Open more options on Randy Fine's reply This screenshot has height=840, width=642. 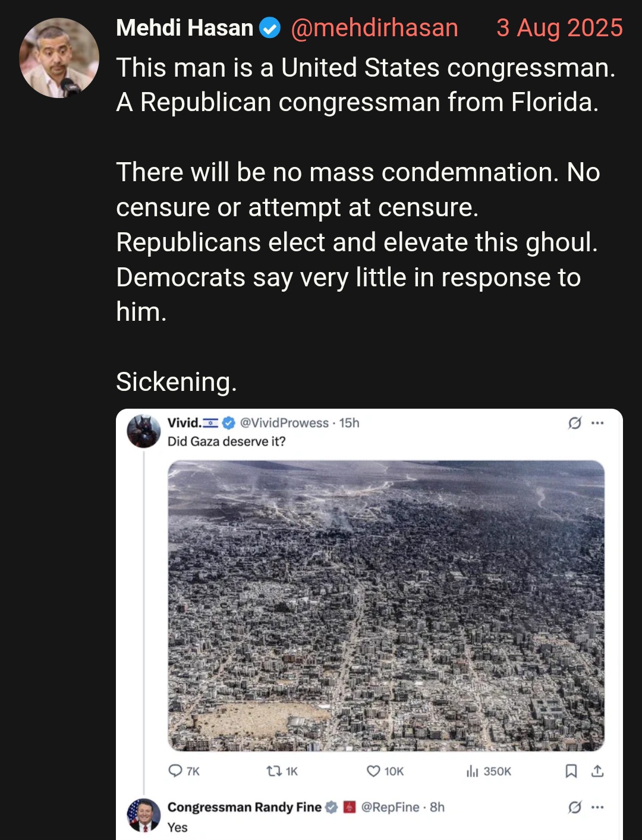(x=597, y=807)
